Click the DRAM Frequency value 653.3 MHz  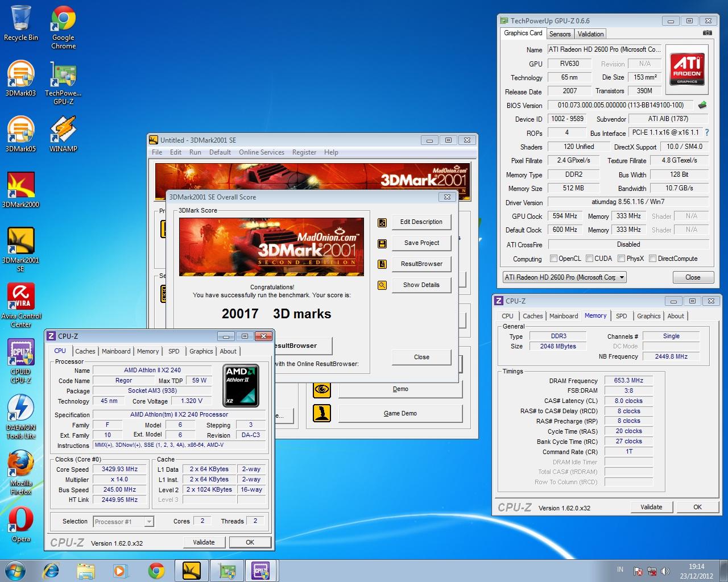629,381
